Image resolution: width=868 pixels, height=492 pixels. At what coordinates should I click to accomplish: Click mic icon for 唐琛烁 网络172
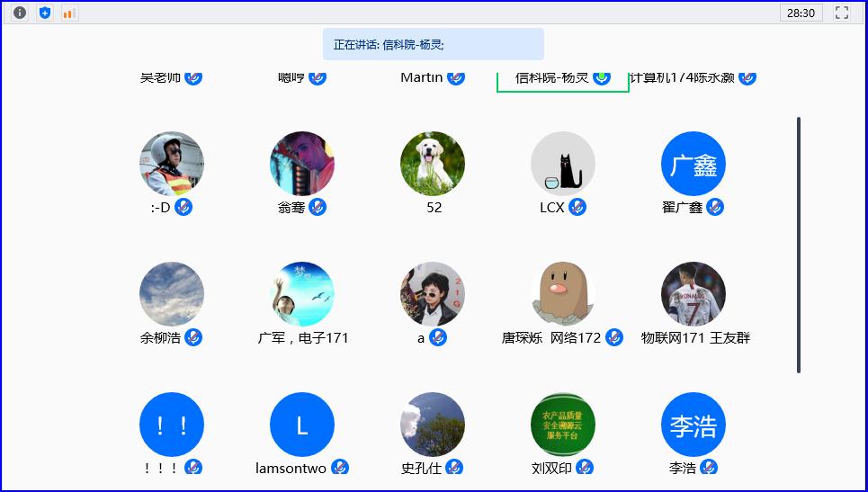point(614,338)
